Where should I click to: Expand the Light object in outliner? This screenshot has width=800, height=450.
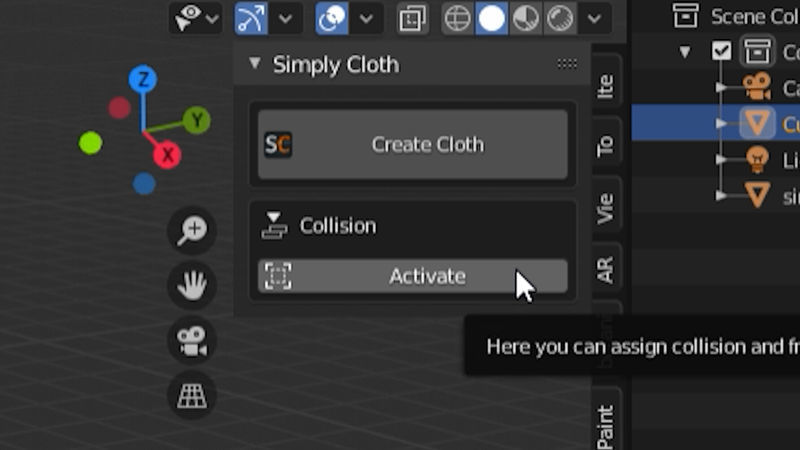721,159
